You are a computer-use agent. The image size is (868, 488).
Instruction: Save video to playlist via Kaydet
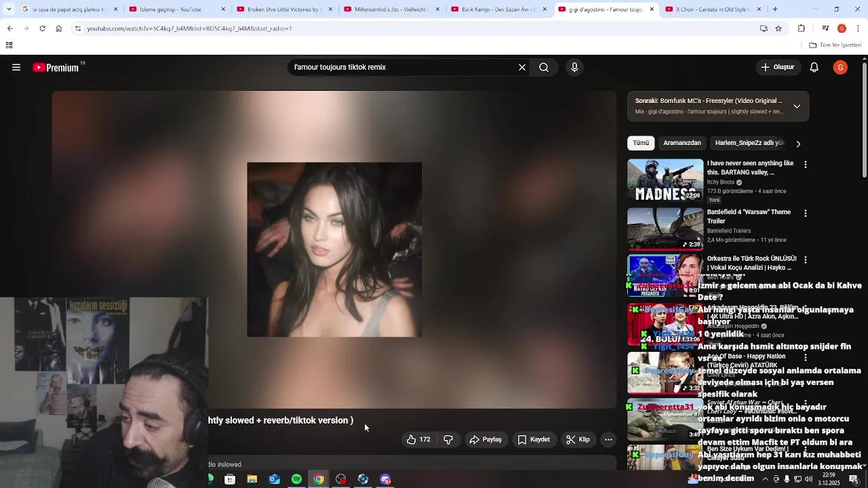pyautogui.click(x=534, y=439)
